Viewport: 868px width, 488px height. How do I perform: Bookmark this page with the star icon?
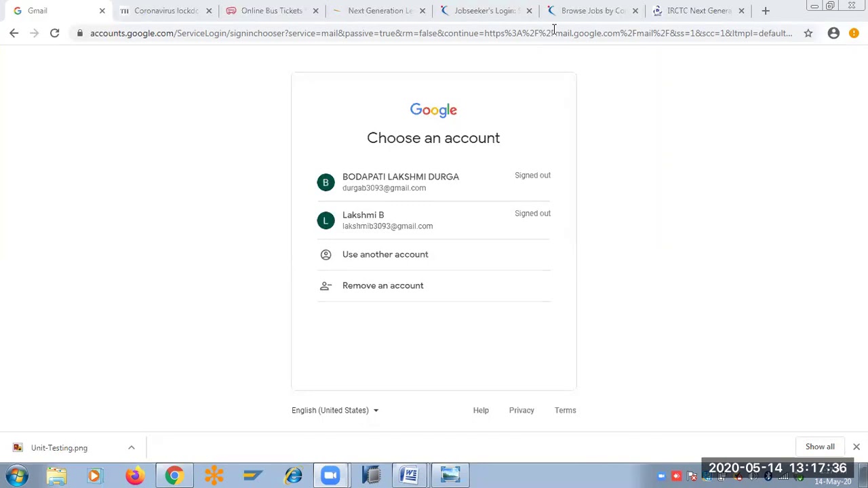(x=808, y=33)
